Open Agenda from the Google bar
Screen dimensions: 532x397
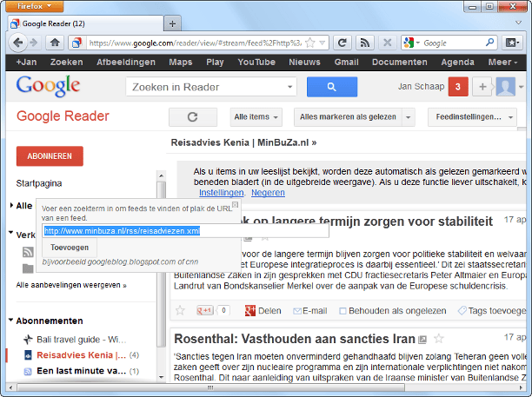pos(458,62)
